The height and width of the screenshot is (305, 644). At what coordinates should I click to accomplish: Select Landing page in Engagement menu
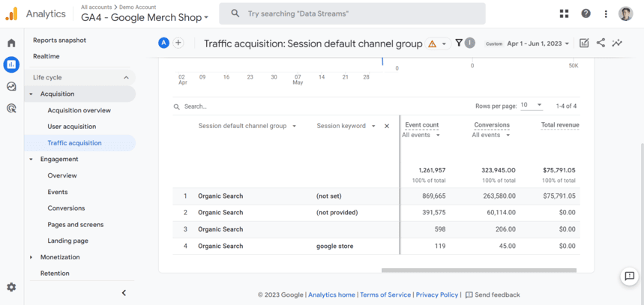(67, 241)
